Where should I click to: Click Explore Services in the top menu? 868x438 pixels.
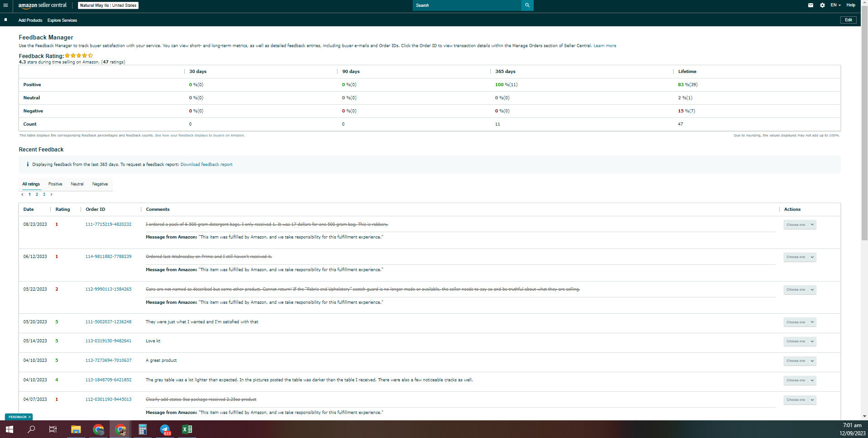[x=62, y=20]
